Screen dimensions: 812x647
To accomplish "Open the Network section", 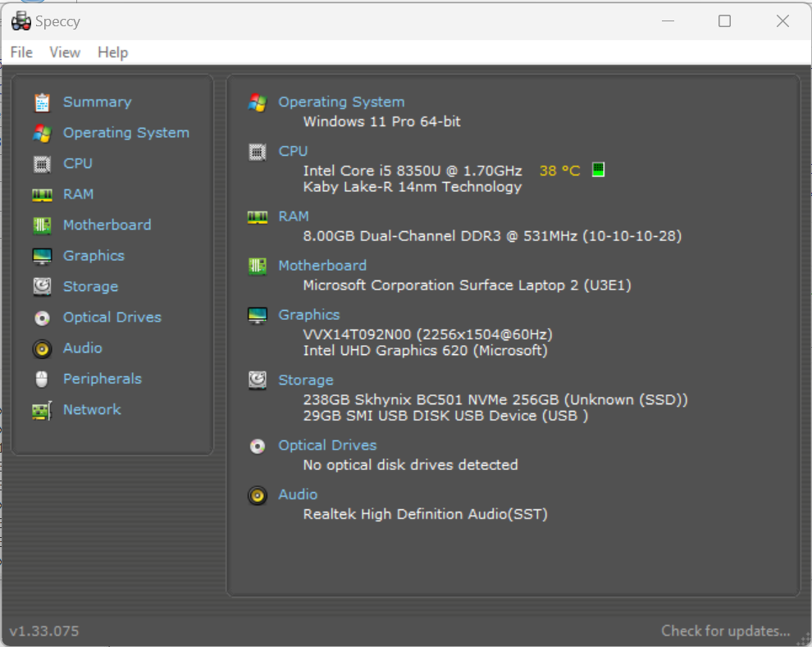I will [x=92, y=409].
